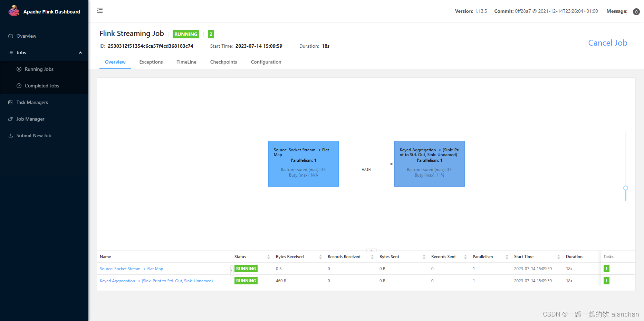
Task: Switch to the TimeLine tab
Action: (186, 62)
